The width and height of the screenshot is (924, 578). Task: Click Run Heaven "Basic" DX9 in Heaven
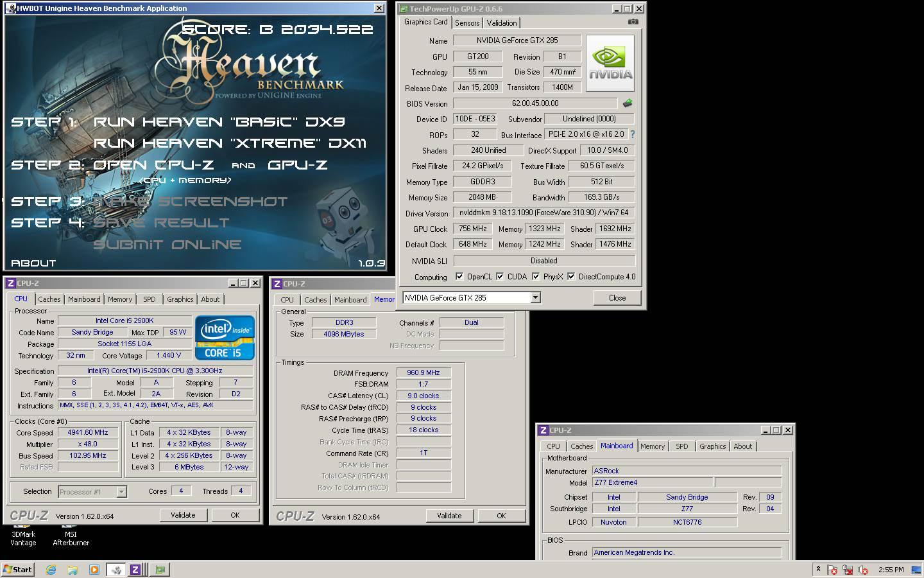point(219,121)
